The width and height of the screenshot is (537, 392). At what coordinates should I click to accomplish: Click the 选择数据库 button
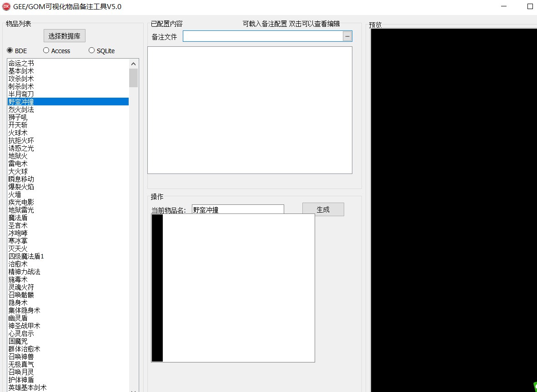point(65,36)
